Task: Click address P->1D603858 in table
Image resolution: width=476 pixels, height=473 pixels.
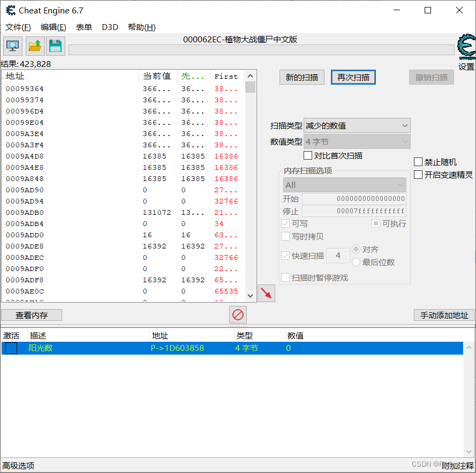Action: pyautogui.click(x=177, y=348)
